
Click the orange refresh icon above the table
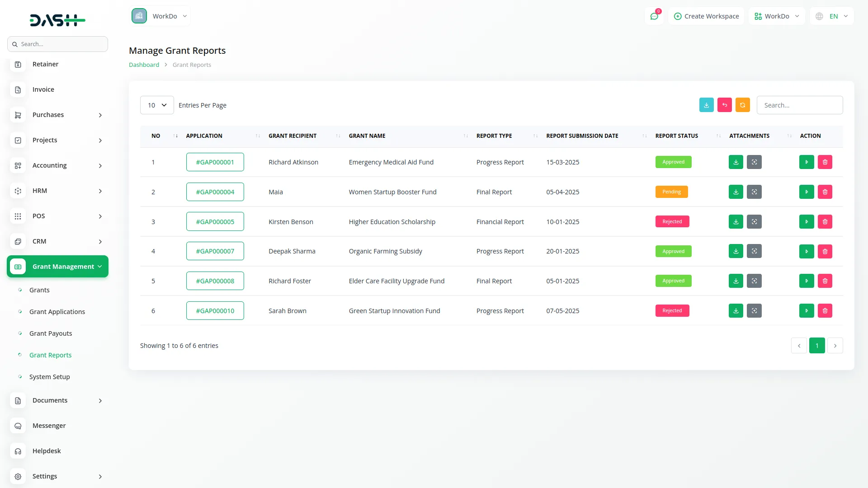pyautogui.click(x=743, y=105)
